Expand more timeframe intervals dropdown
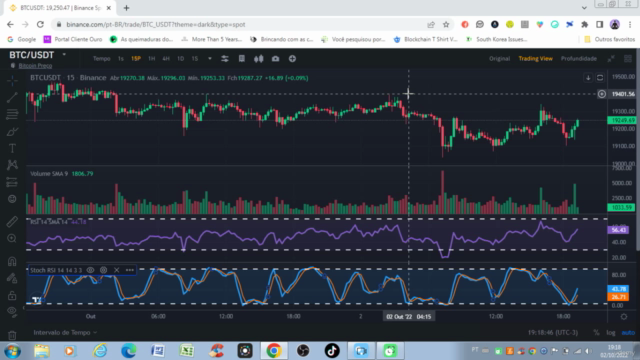 click(210, 59)
